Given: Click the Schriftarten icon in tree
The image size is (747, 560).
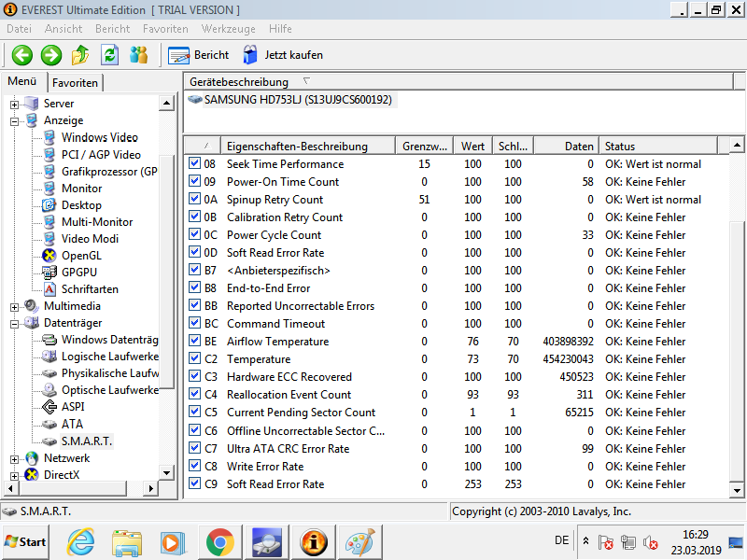Looking at the screenshot, I should coord(49,289).
